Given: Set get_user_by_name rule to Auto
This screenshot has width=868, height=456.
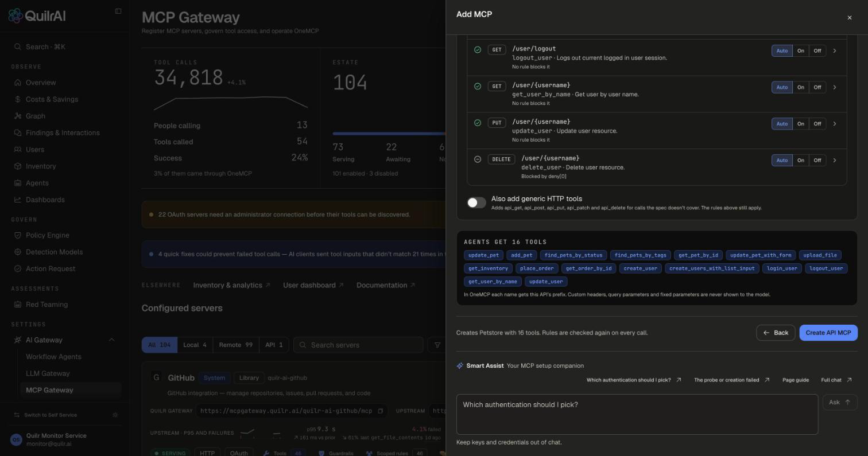Looking at the screenshot, I should 782,87.
